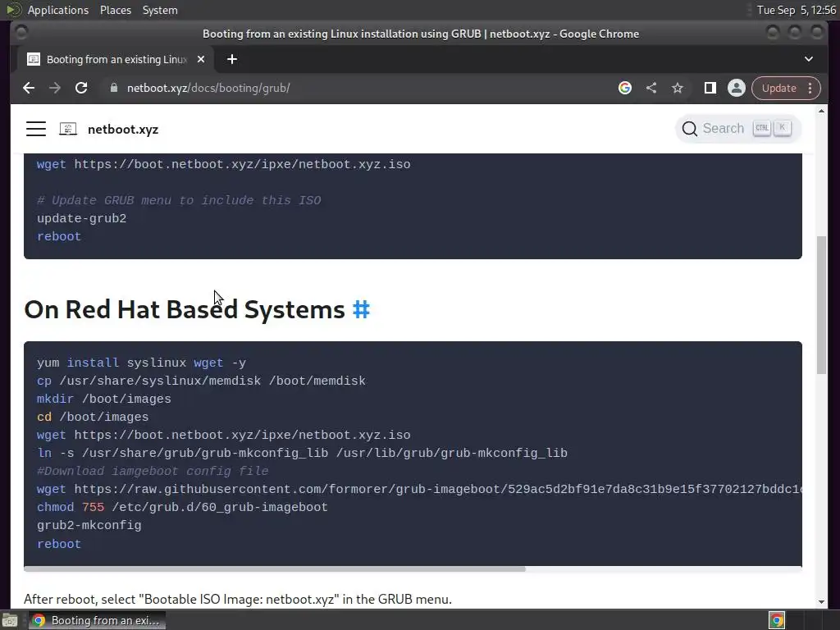Open the Chrome profile avatar
Image resolution: width=840 pixels, height=630 pixels.
[x=736, y=88]
